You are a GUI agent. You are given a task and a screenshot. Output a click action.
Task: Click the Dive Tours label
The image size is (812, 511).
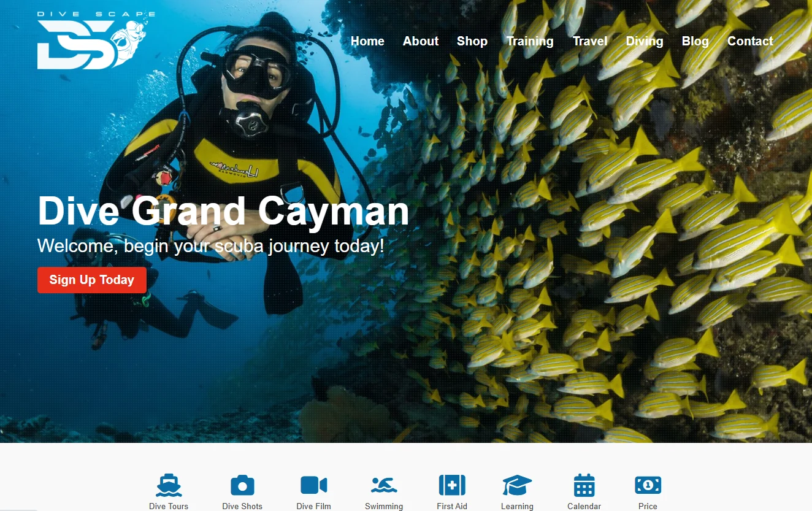click(169, 506)
